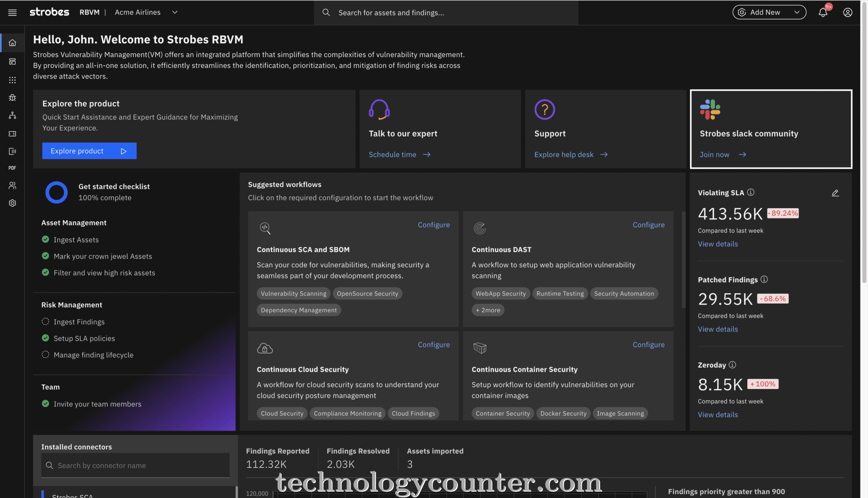868x498 pixels.
Task: Configure Continuous Cloud Security workflow
Action: pos(434,345)
